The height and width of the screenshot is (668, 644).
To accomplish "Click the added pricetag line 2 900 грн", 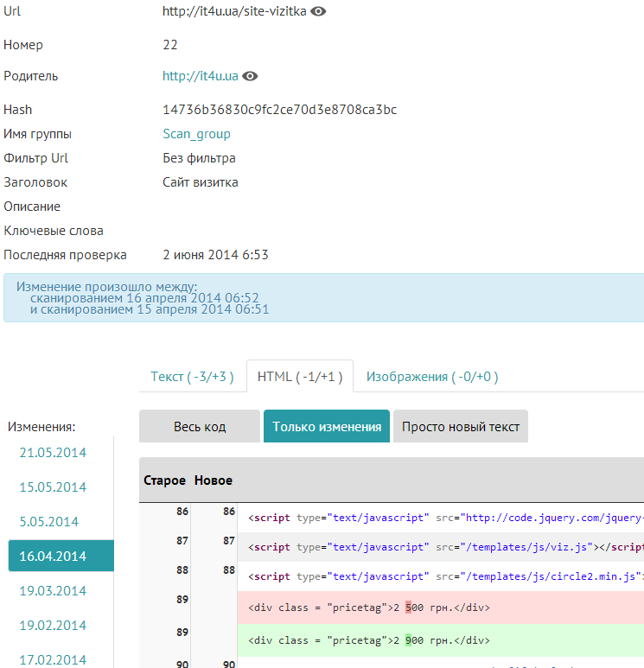I will pos(369,641).
